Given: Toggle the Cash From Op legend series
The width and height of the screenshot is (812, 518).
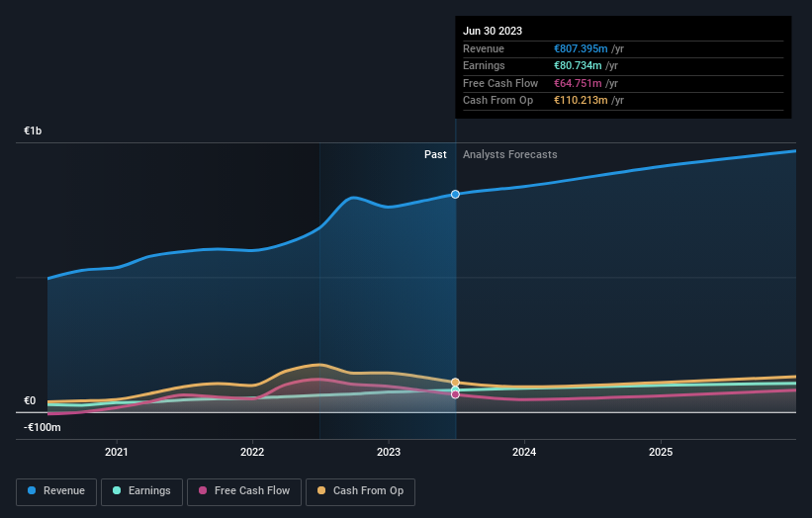Looking at the screenshot, I should coord(360,491).
